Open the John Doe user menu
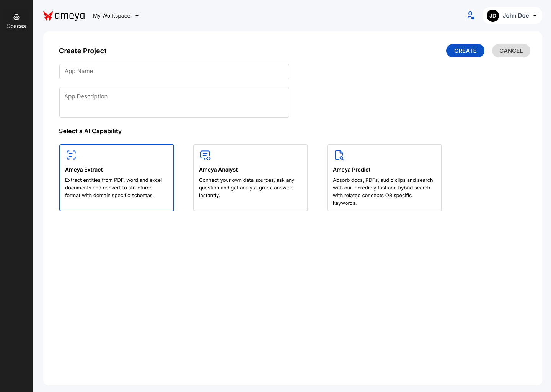Screen dimensions: 551x392 [x=515, y=16]
